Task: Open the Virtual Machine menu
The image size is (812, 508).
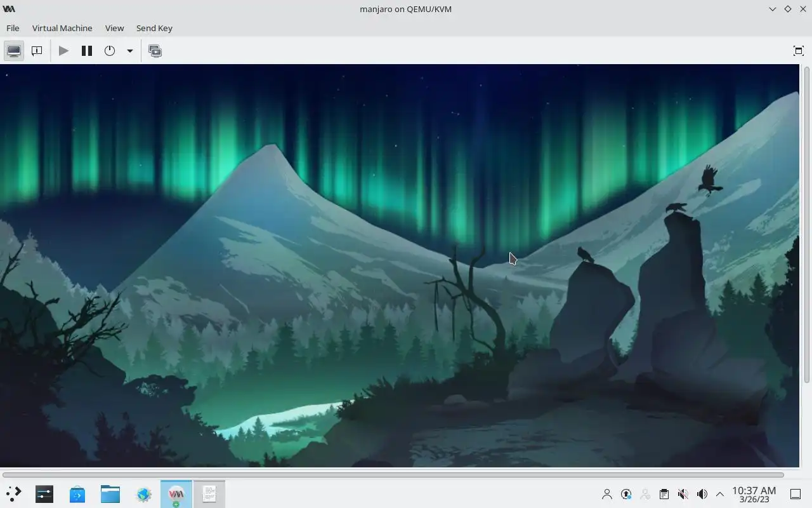Action: tap(62, 28)
